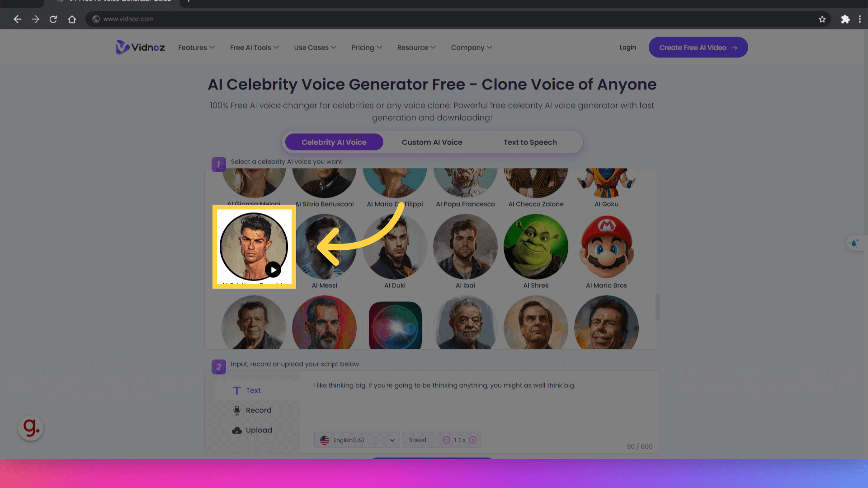This screenshot has height=488, width=868.
Task: Select the AI Messi voice icon
Action: click(x=324, y=246)
